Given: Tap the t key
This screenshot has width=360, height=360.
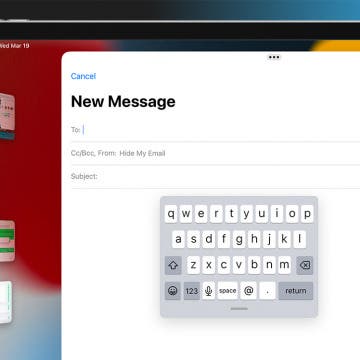Looking at the screenshot, I should (231, 214).
